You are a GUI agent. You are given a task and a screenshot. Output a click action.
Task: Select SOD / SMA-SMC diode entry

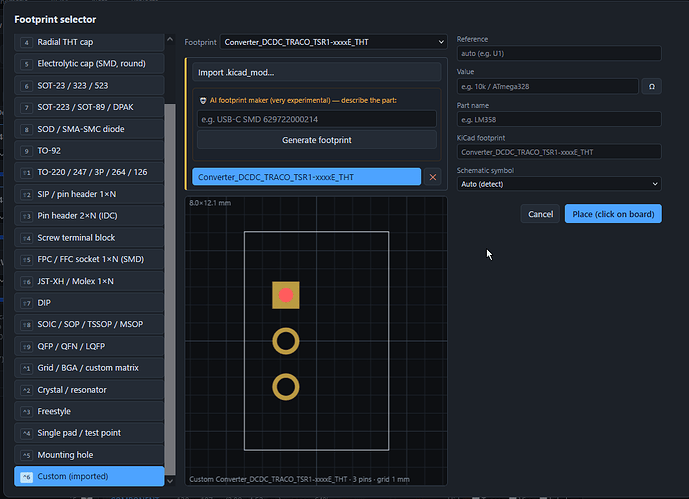point(89,129)
